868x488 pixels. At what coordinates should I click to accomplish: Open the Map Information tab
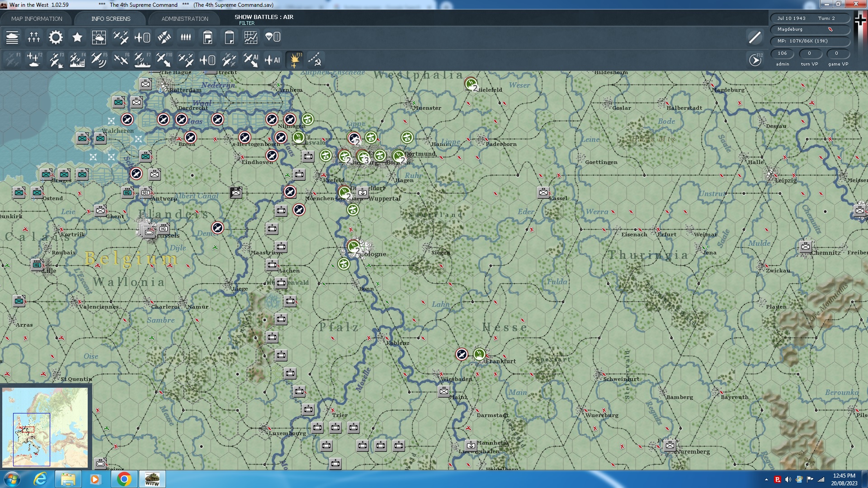pyautogui.click(x=37, y=19)
